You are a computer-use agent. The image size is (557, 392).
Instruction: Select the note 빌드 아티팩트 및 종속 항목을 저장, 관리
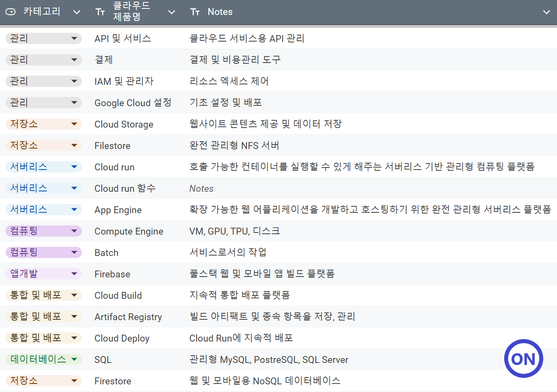tap(272, 317)
